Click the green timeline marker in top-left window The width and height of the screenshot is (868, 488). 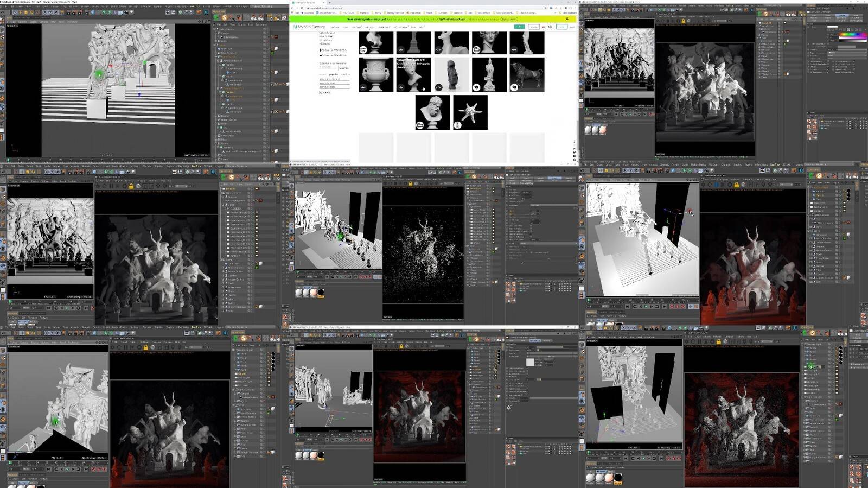(x=8, y=160)
